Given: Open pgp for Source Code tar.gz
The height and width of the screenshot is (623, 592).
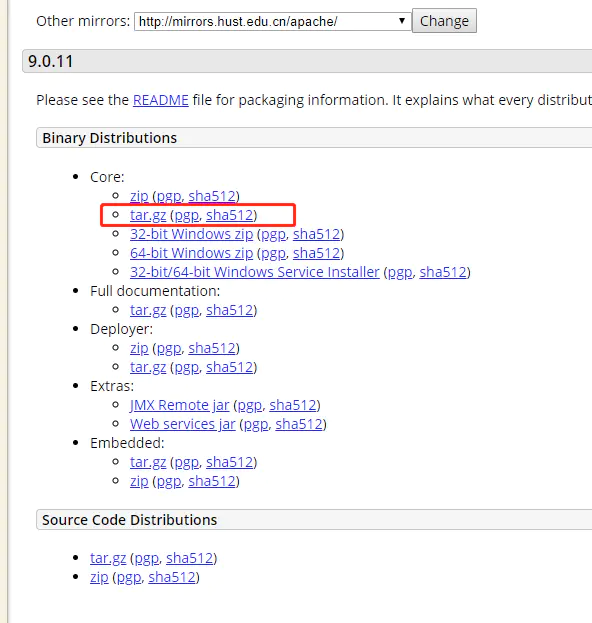Looking at the screenshot, I should pos(146,558).
